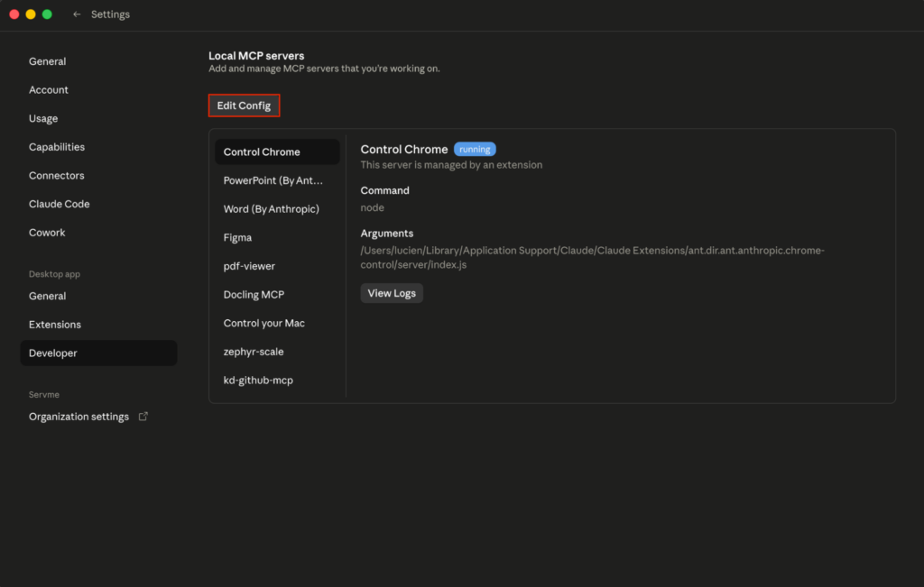Click the Settings title text
Image resolution: width=924 pixels, height=587 pixels.
click(110, 14)
